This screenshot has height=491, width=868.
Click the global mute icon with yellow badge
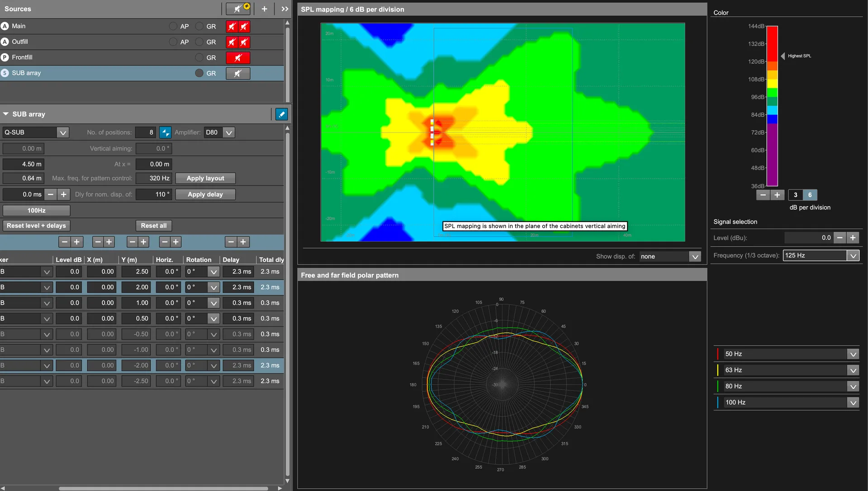pos(239,9)
